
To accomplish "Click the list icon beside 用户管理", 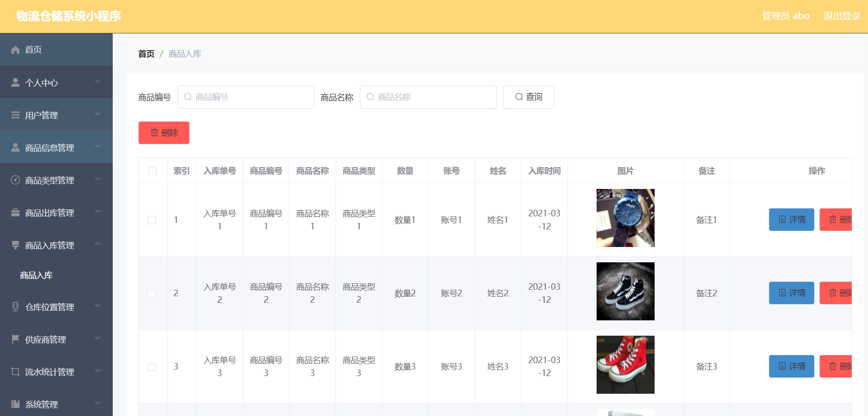I will 15,115.
